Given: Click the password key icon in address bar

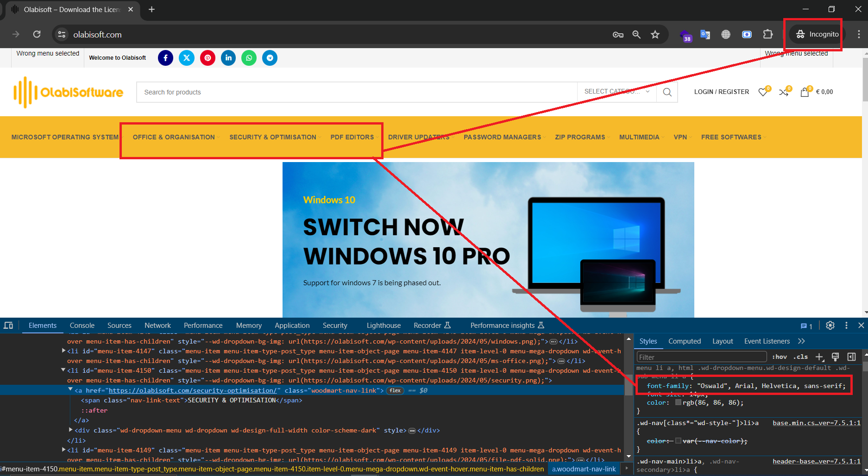Looking at the screenshot, I should (x=618, y=35).
